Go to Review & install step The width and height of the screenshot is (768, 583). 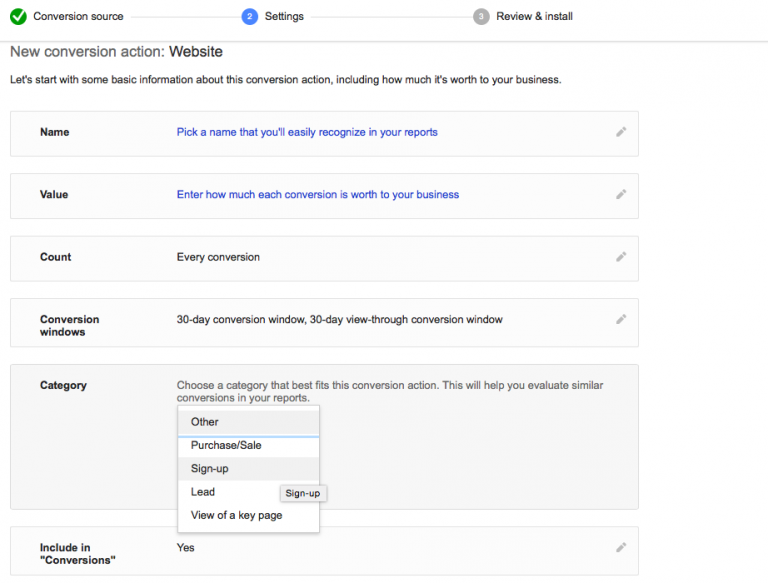[534, 16]
